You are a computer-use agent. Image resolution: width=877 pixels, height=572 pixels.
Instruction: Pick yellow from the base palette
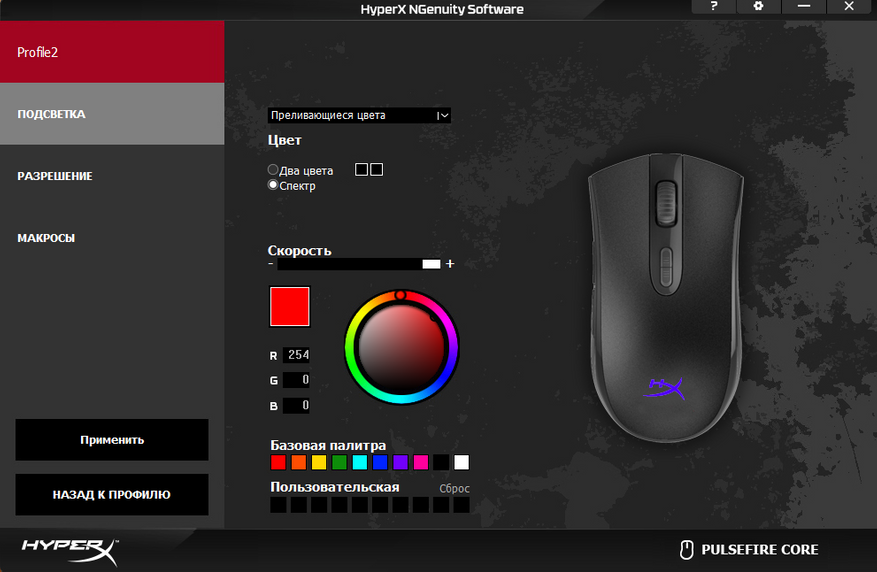[319, 462]
